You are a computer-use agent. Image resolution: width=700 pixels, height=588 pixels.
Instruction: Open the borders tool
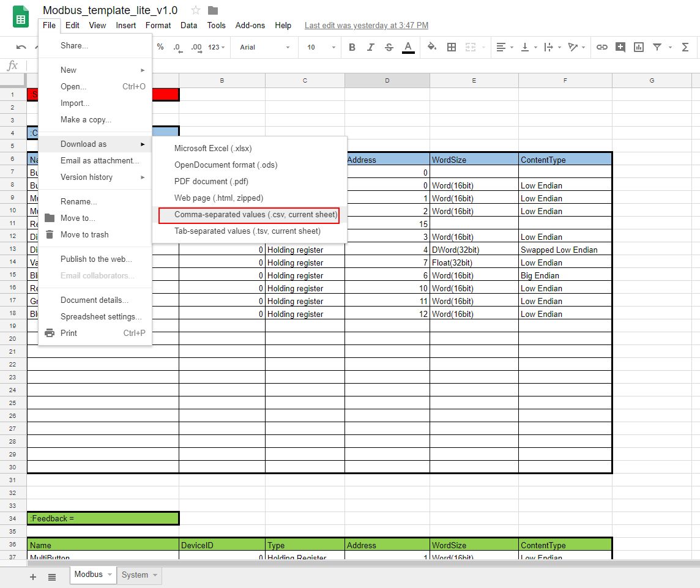451,47
